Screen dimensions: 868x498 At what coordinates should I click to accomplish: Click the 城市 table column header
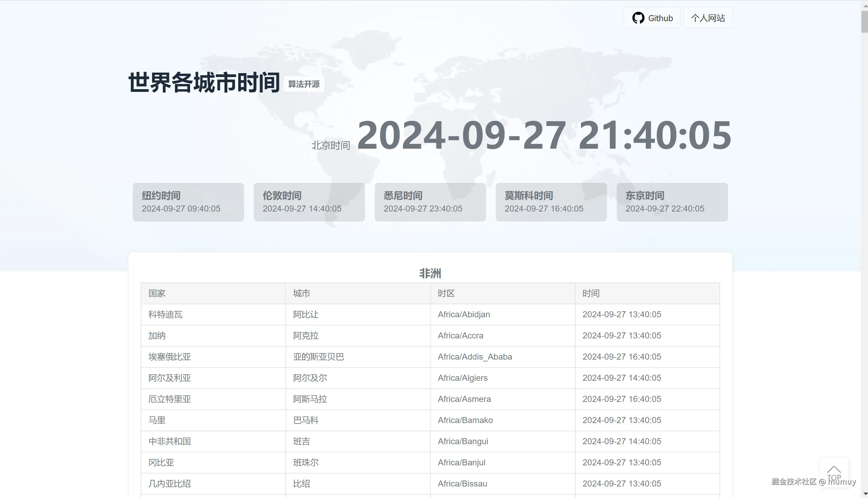pos(302,293)
